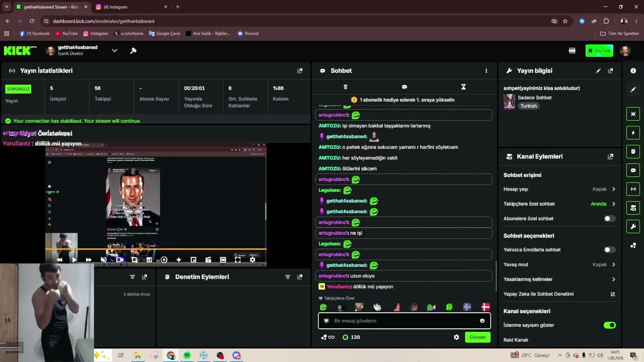644x362 pixels.
Task: Click the Bir mesaj gönderin input field
Action: click(404, 321)
